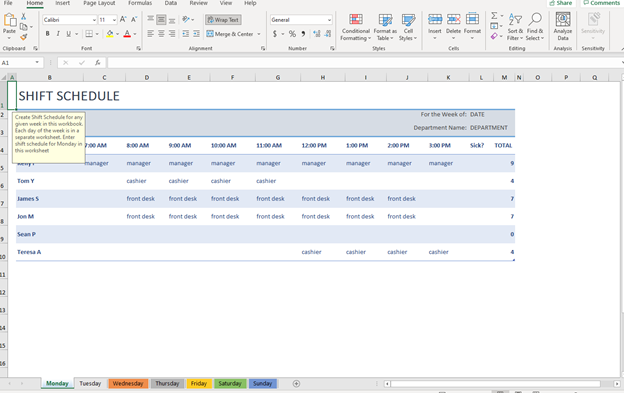Increase decimal places
Viewport: 624px width, 394px height.
pyautogui.click(x=317, y=34)
